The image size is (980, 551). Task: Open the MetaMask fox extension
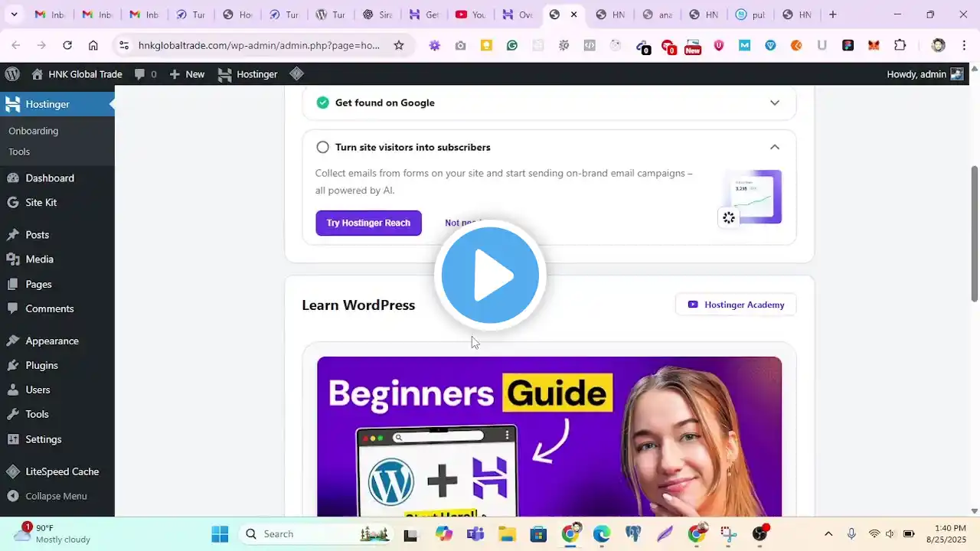(x=874, y=45)
